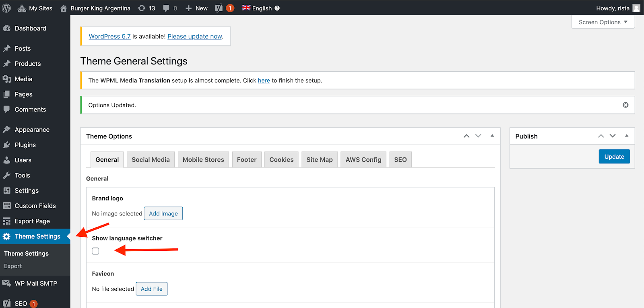This screenshot has height=308, width=644.
Task: Click the Custom Fields icon
Action: [7, 206]
